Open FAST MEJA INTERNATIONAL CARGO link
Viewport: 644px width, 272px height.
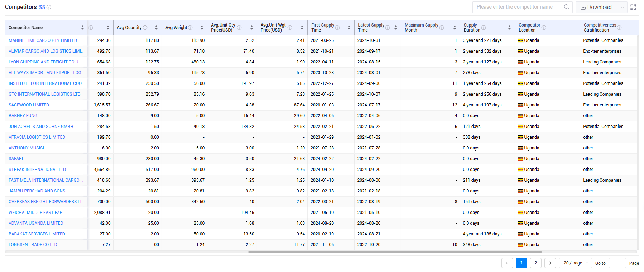[x=46, y=180]
